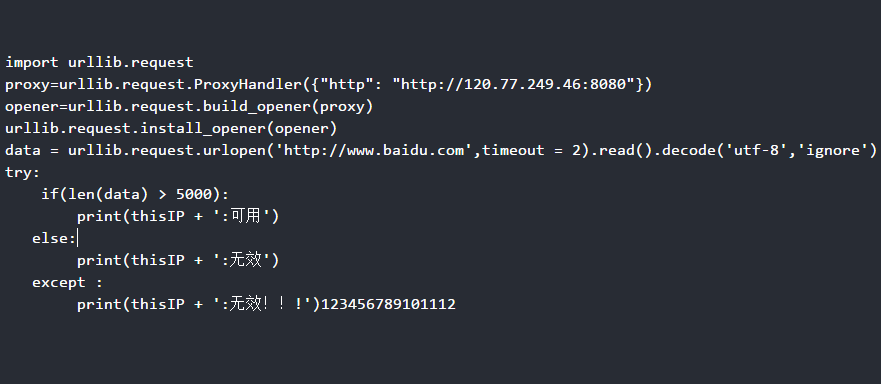
Task: Place cursor on 'ProxyHandler' text
Action: pos(248,84)
